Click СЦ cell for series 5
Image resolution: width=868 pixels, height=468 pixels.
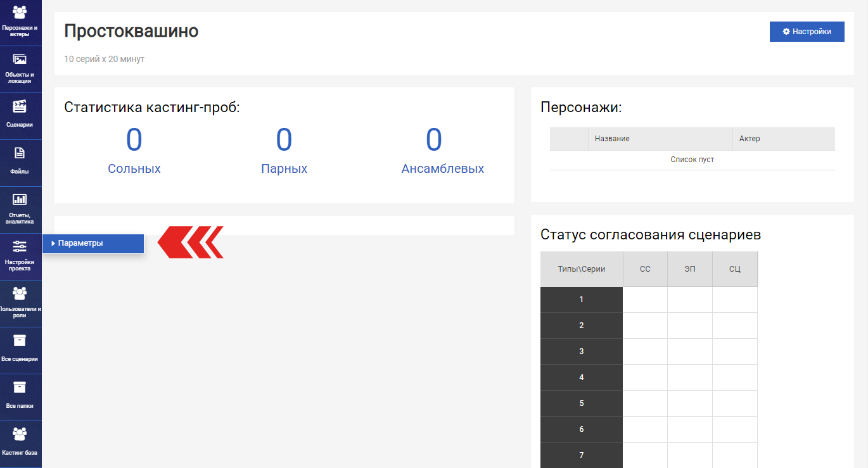click(x=735, y=403)
